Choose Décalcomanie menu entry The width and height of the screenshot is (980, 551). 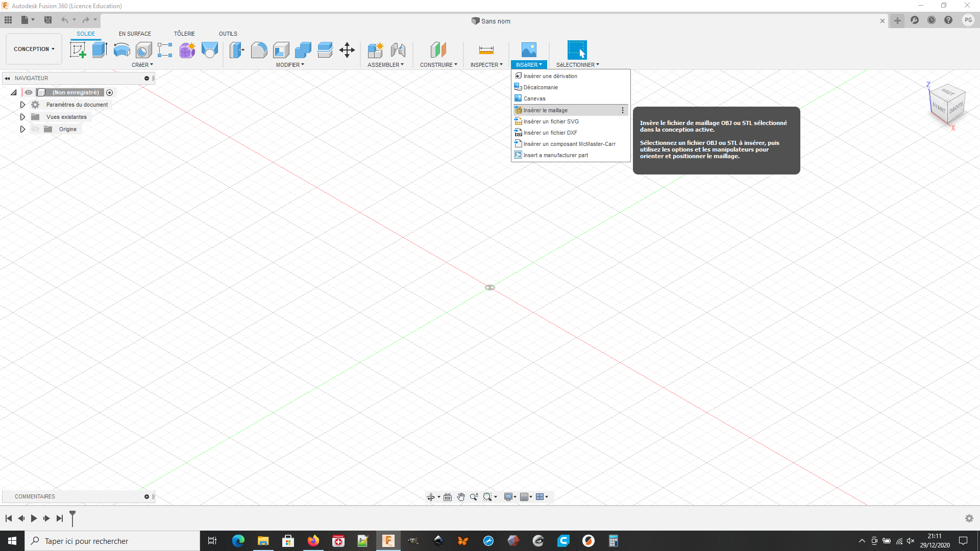(571, 87)
